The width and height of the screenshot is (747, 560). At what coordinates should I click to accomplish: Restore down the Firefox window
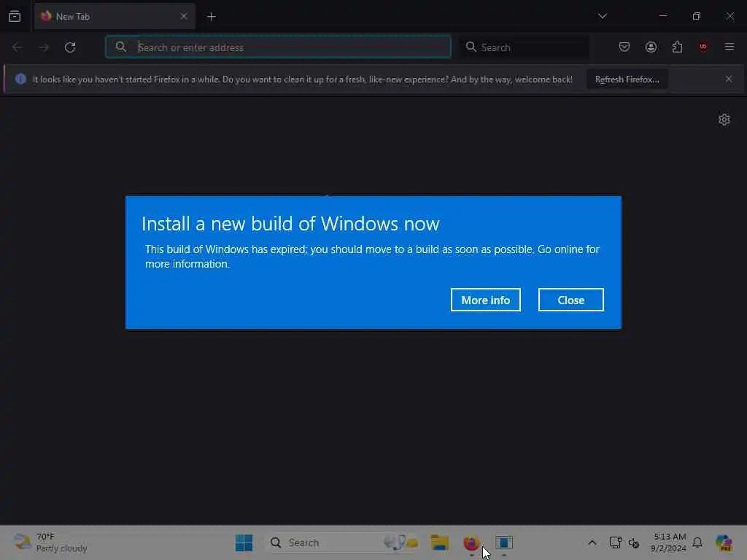(x=697, y=16)
